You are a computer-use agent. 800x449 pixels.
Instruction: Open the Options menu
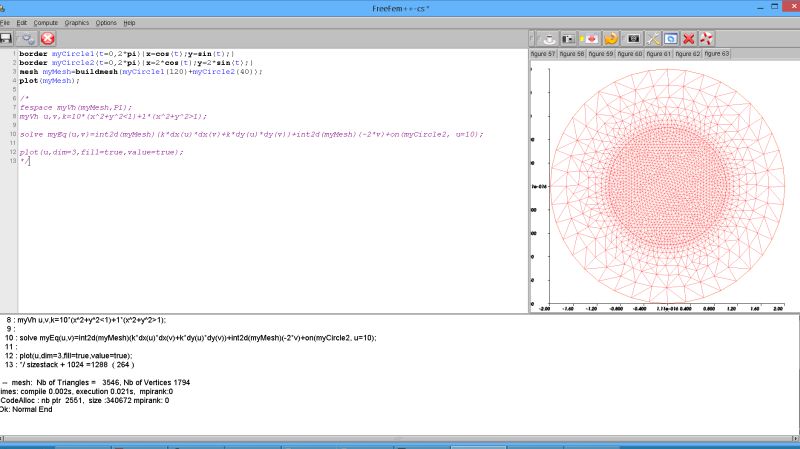[x=106, y=23]
